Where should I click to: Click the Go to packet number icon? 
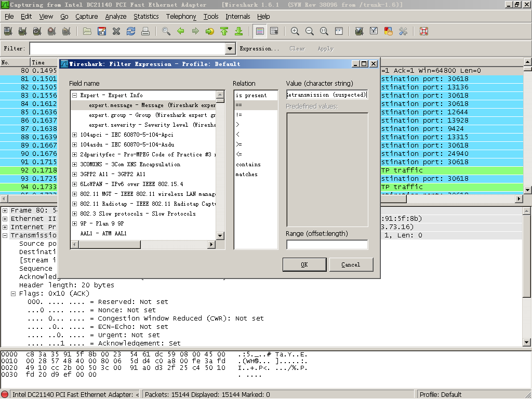coord(210,31)
